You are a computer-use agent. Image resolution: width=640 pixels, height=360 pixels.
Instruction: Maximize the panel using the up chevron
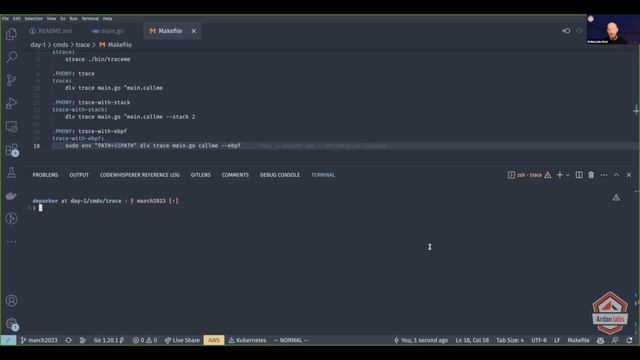(x=616, y=175)
